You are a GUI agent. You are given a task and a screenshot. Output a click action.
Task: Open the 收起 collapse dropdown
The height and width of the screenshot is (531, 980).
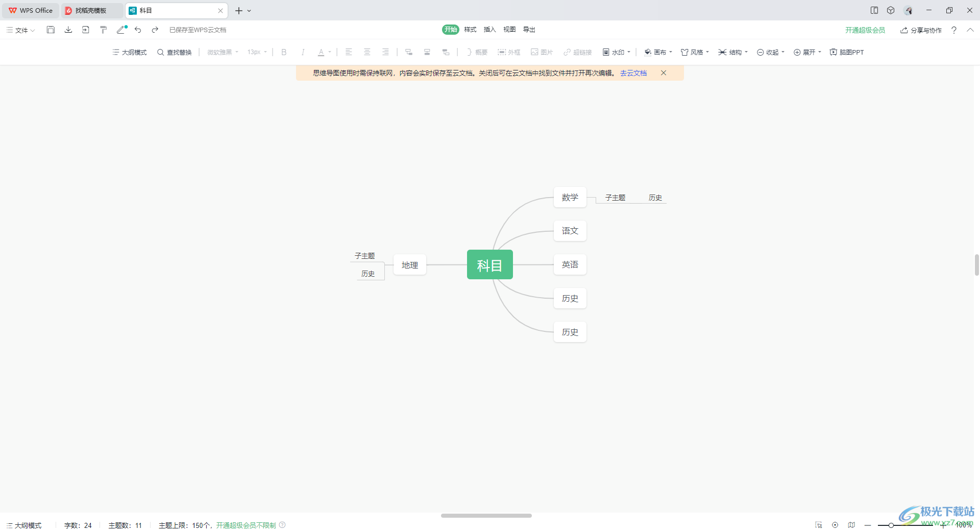pyautogui.click(x=771, y=52)
